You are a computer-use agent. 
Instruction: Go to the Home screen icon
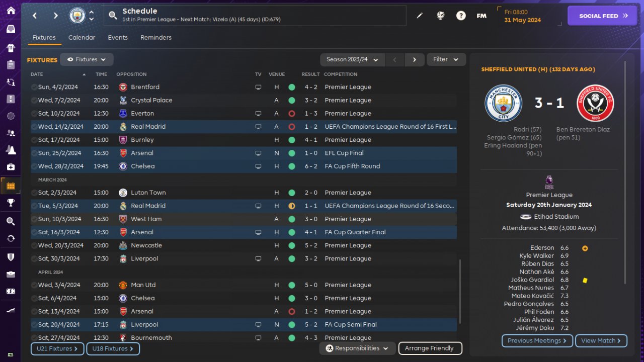pyautogui.click(x=11, y=11)
